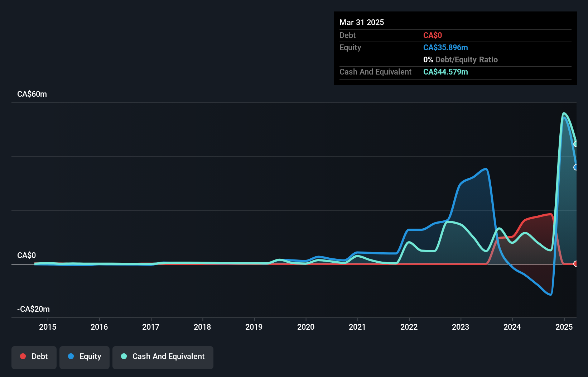Click the CA$35.896m equity value
Screen dimensions: 588x377
[445, 48]
